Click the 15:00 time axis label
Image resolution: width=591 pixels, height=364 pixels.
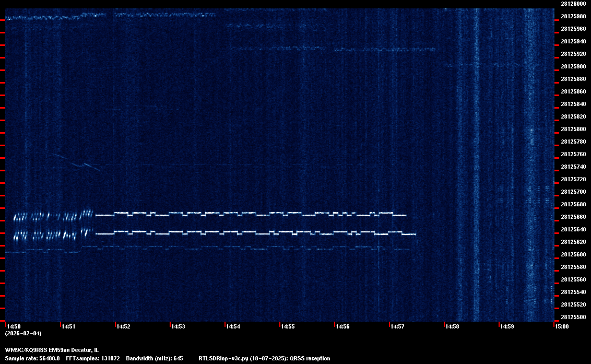pyautogui.click(x=562, y=326)
